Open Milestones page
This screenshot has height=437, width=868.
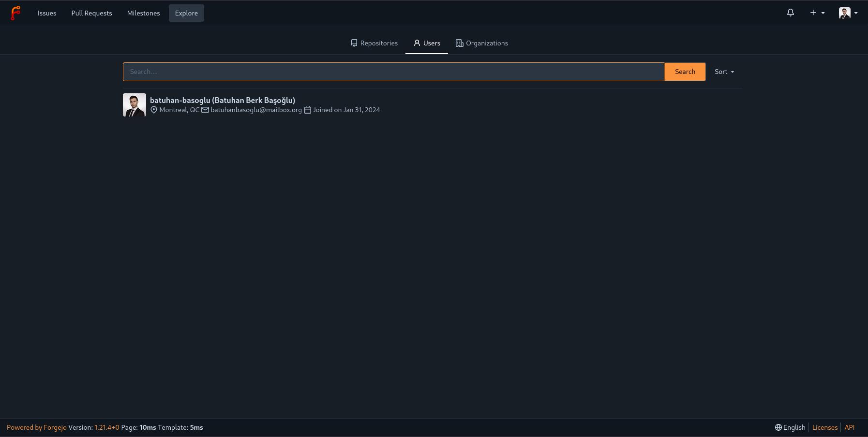tap(143, 13)
